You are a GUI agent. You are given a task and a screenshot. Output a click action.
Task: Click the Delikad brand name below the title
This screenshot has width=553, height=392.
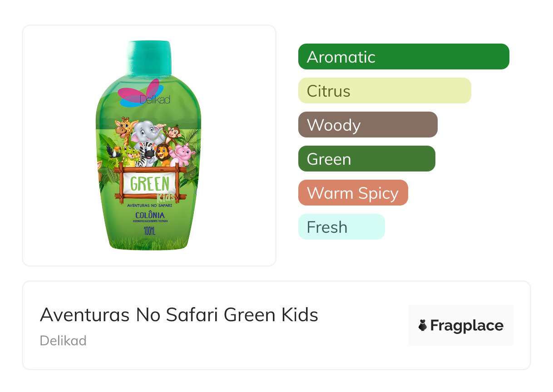tap(63, 340)
